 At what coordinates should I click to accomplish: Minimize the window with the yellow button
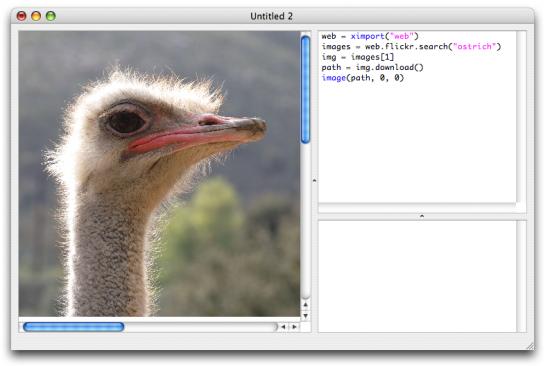coord(36,16)
